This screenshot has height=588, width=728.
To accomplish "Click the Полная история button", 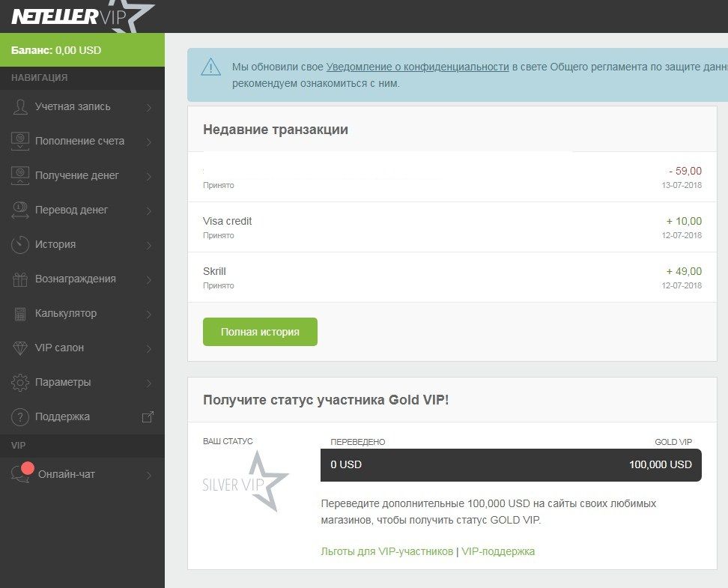I will point(259,331).
